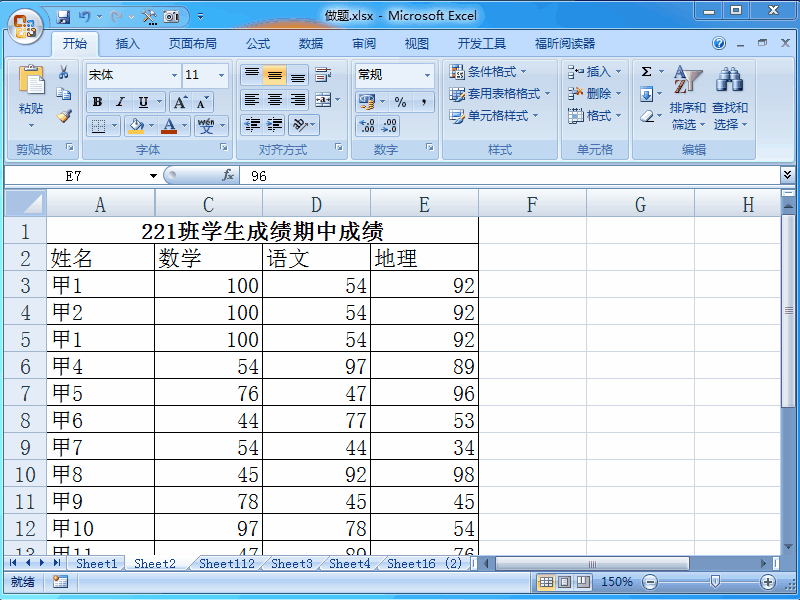Click the AutoSum (Σ) icon
Viewport: 800px width, 600px height.
pos(646,71)
